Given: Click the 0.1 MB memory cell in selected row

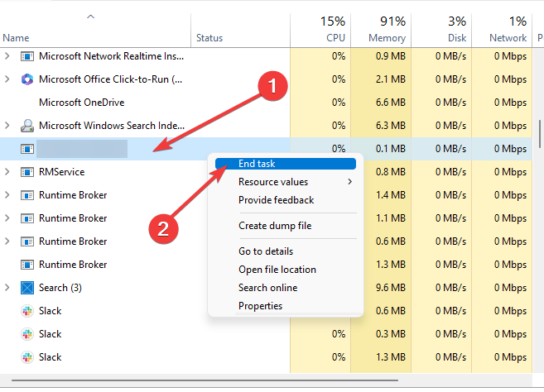Looking at the screenshot, I should (381, 149).
